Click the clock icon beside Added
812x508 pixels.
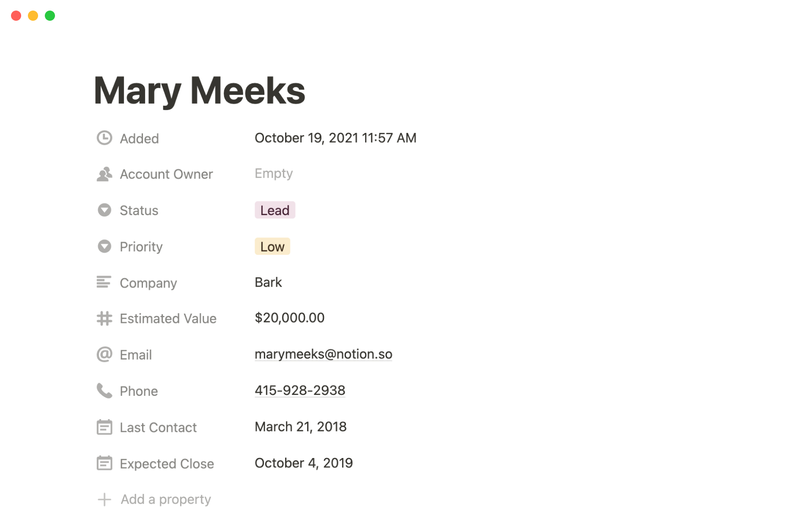[x=104, y=138]
